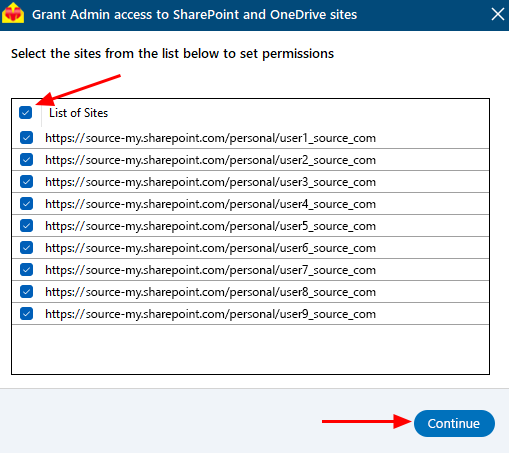Select the user8_source_com site URL text
This screenshot has width=509, height=453.
pyautogui.click(x=210, y=292)
